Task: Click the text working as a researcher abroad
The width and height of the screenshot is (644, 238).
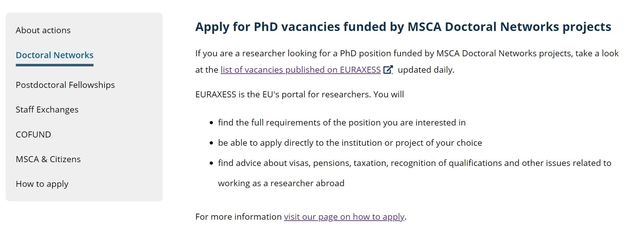Action: tap(281, 183)
